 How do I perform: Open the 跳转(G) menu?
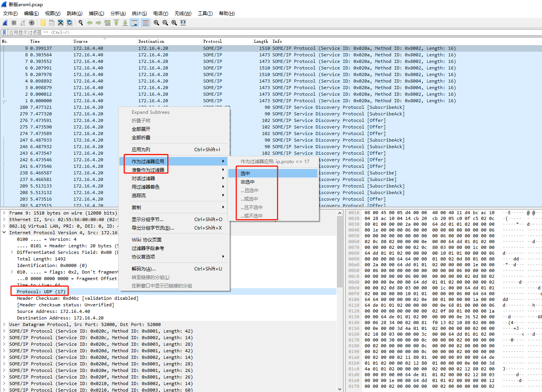point(75,14)
